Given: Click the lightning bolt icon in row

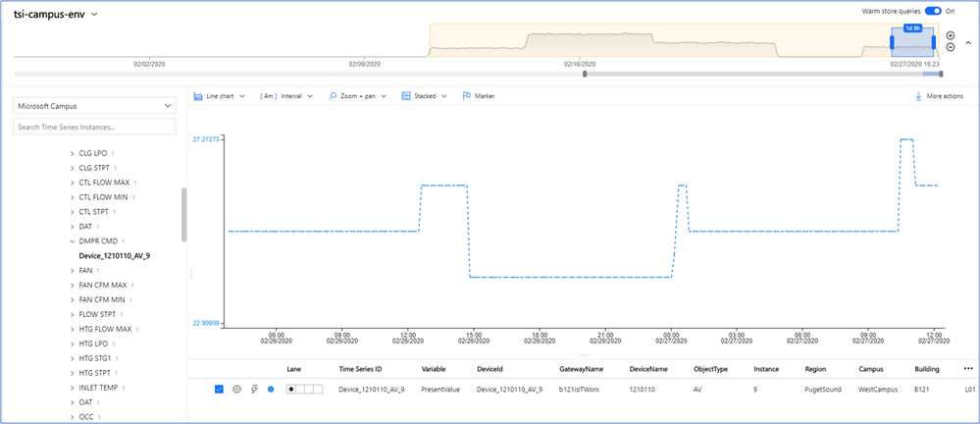Looking at the screenshot, I should pos(254,389).
